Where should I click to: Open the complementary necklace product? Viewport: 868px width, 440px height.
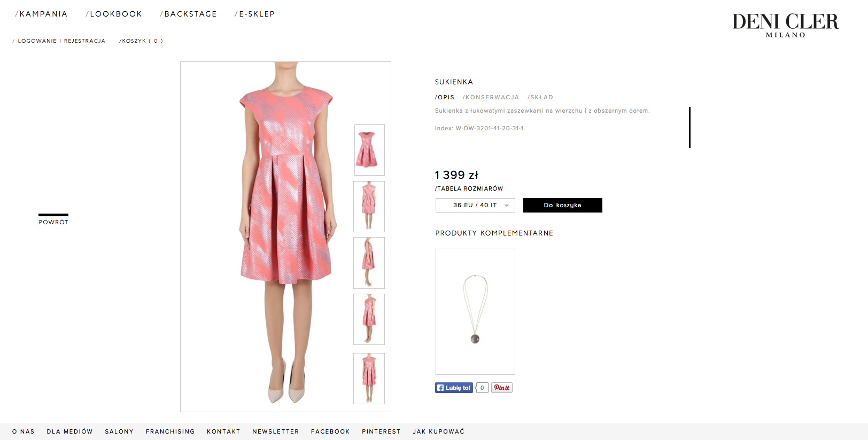click(x=475, y=311)
